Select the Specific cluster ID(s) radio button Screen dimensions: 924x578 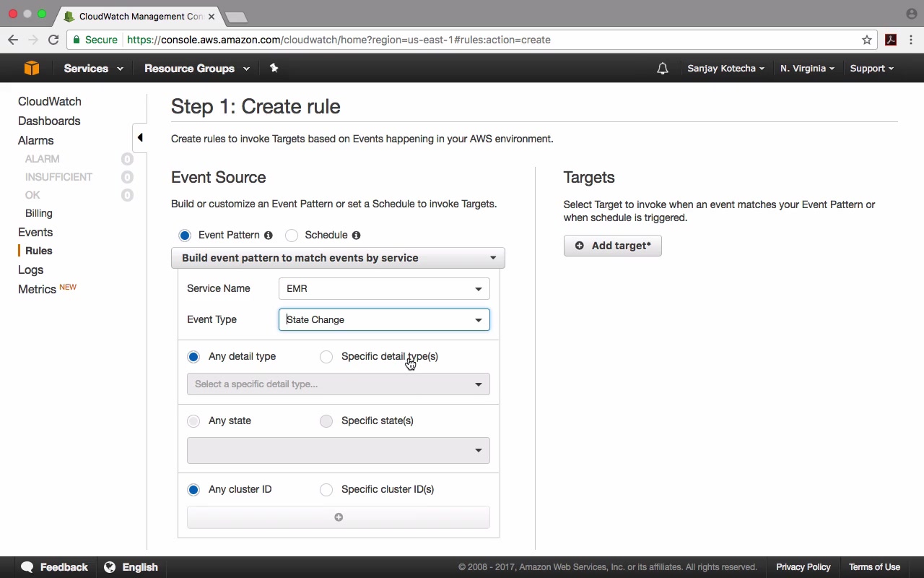326,490
